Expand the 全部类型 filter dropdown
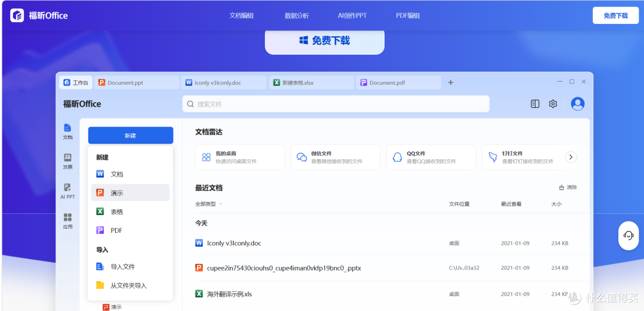 209,204
